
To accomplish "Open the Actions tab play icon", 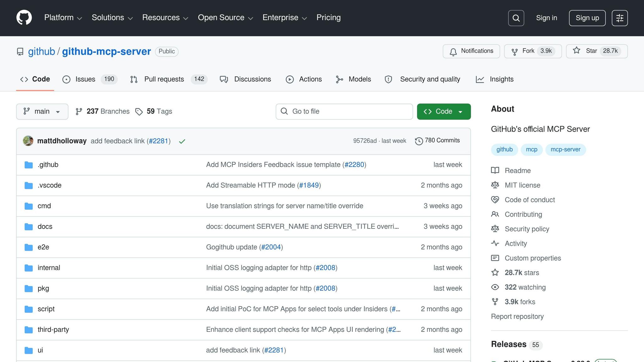I will coord(290,79).
